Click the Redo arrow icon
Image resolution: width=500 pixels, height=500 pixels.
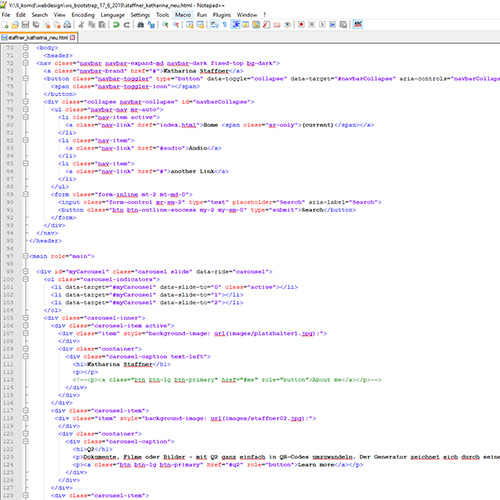point(127,25)
